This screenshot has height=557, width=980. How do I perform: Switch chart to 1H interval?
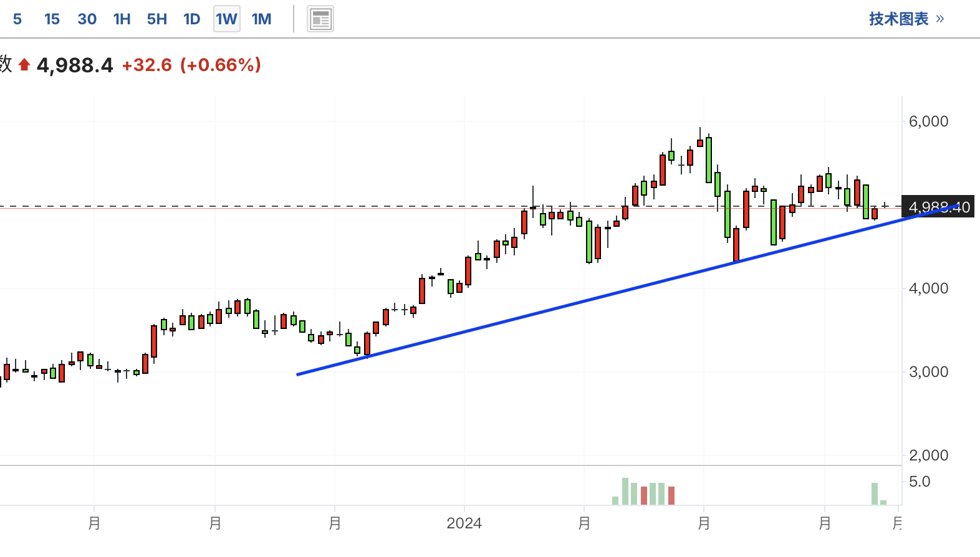pos(122,19)
